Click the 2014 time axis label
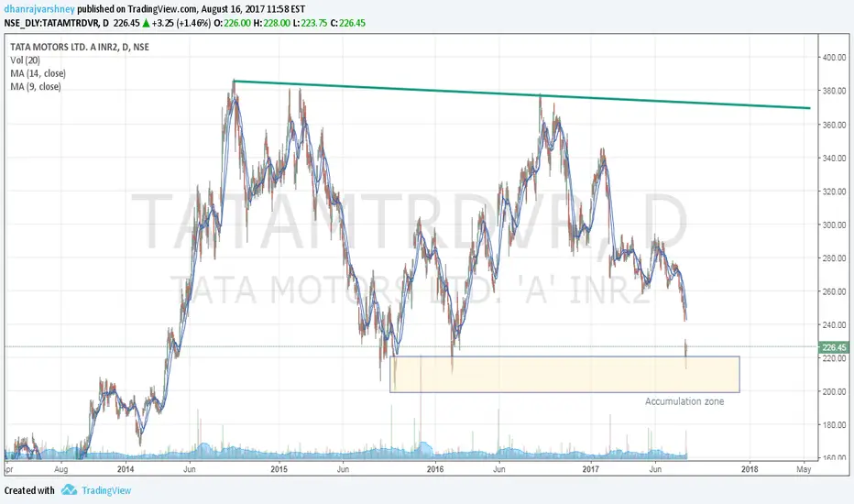 (x=126, y=468)
